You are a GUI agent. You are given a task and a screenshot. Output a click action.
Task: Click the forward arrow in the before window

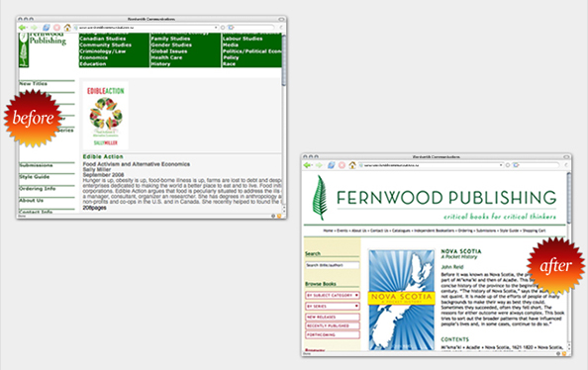(x=34, y=28)
